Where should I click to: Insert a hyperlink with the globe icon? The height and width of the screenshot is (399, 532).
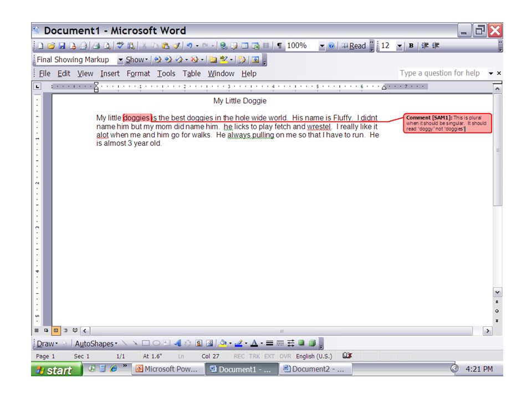(223, 46)
